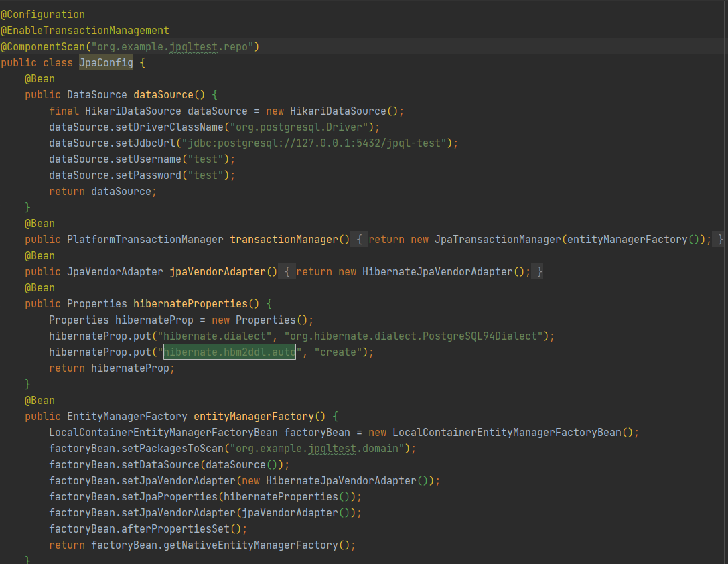Click the transactionManager method name
The image size is (728, 564).
(284, 240)
